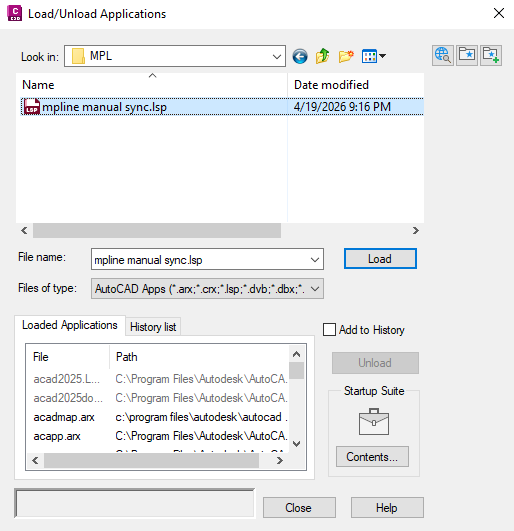Screen dimensions: 514x531
Task: Click the File column header in loaded list
Action: pos(68,357)
